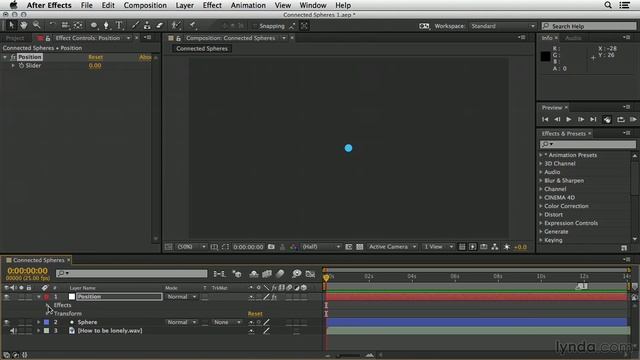Select the Hand tool
640x360 pixels.
tap(24, 25)
